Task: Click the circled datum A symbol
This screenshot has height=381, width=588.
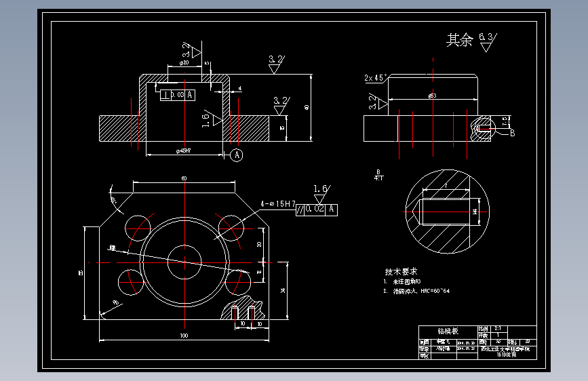Action: coord(237,155)
